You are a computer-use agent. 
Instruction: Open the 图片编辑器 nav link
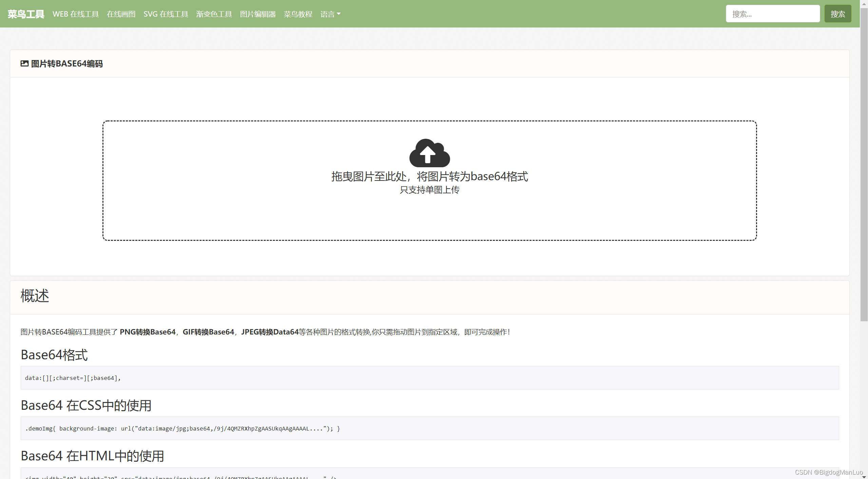258,14
